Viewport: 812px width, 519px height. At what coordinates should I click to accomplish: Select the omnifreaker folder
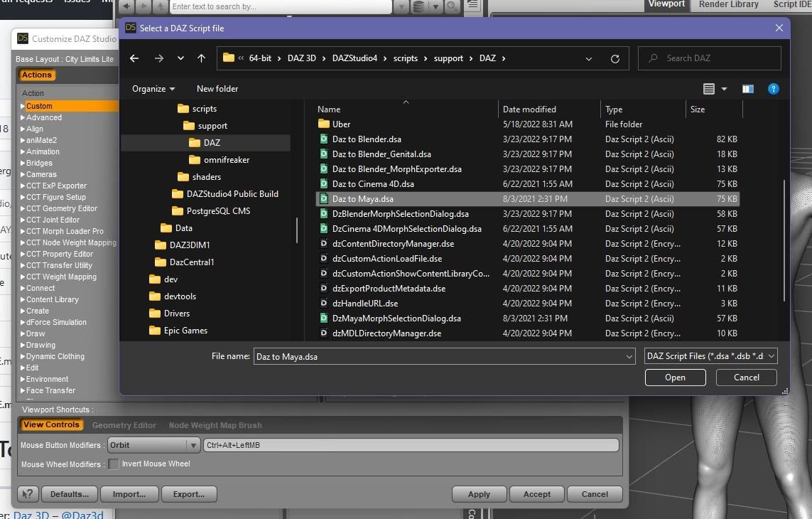[x=219, y=160]
